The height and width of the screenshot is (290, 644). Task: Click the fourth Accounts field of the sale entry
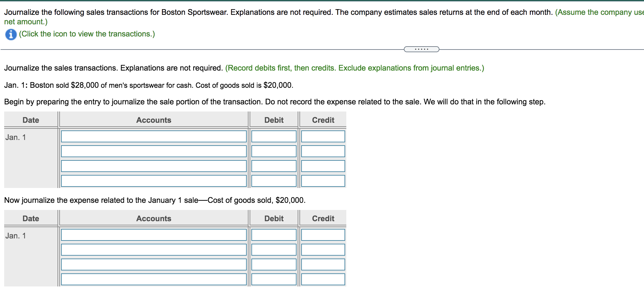[154, 181]
